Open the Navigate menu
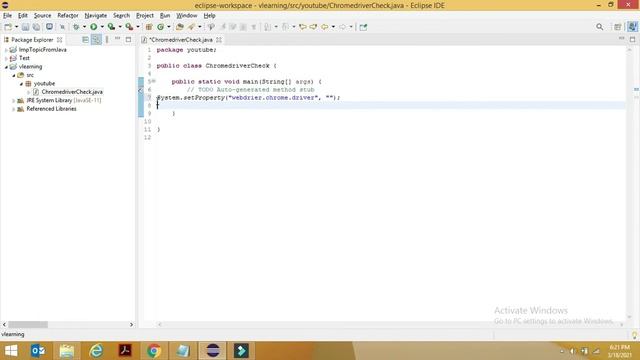The image size is (640, 360). [x=96, y=16]
